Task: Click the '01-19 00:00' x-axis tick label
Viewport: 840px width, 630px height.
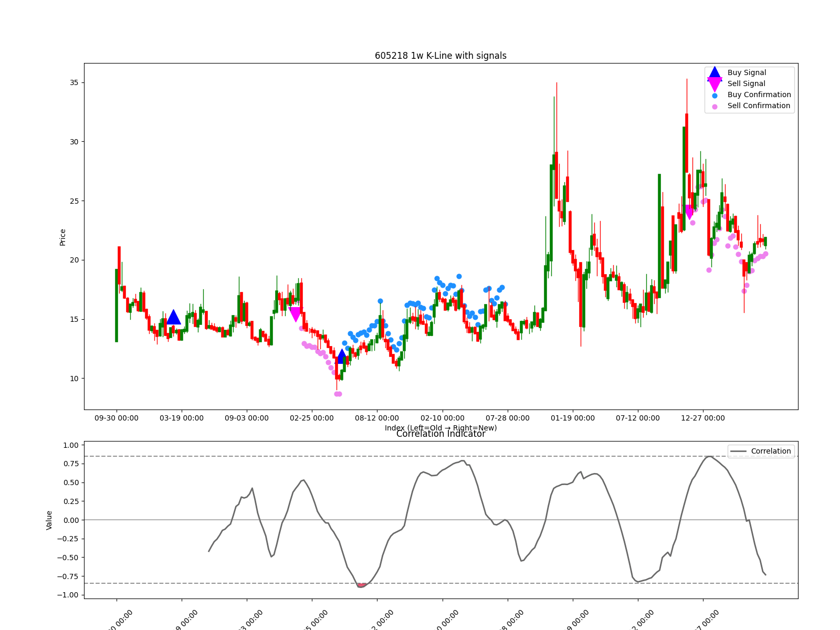Action: 573,418
